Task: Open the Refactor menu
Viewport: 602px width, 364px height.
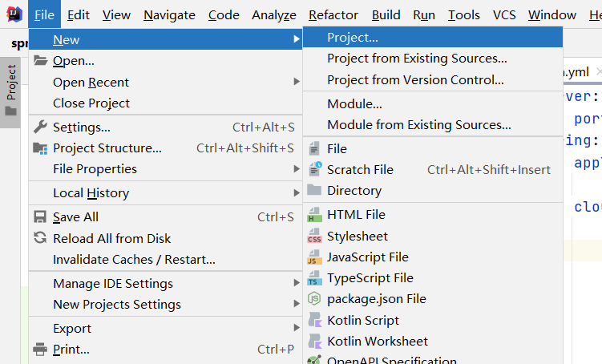Action: pyautogui.click(x=333, y=14)
